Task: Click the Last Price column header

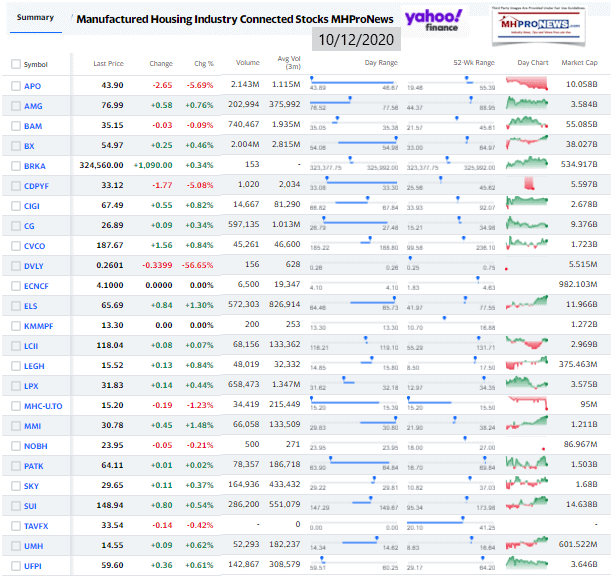Action: coord(108,64)
